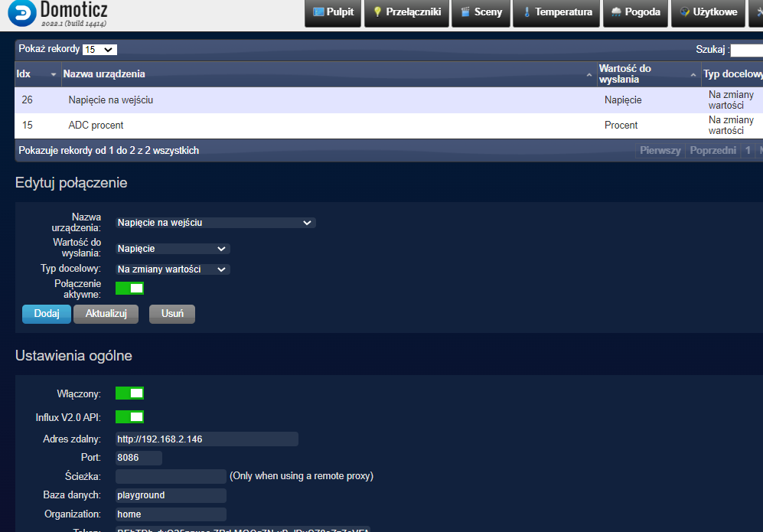Open Pogoda with the cloud icon
Image resolution: width=763 pixels, height=532 pixels.
pos(635,13)
